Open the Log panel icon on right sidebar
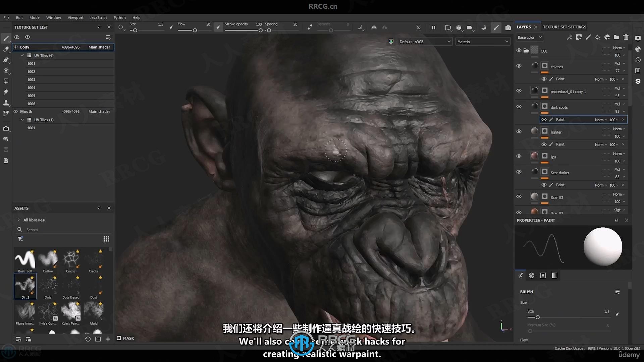 638,71
